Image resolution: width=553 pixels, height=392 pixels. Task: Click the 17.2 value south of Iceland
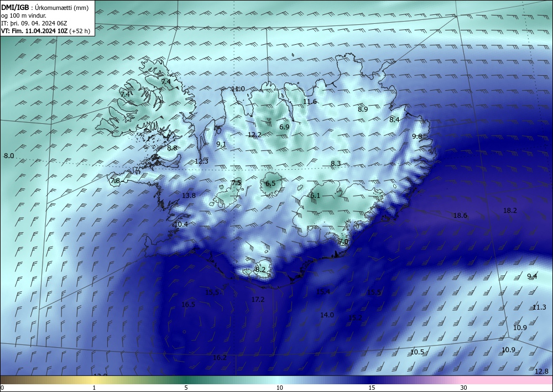pyautogui.click(x=258, y=299)
